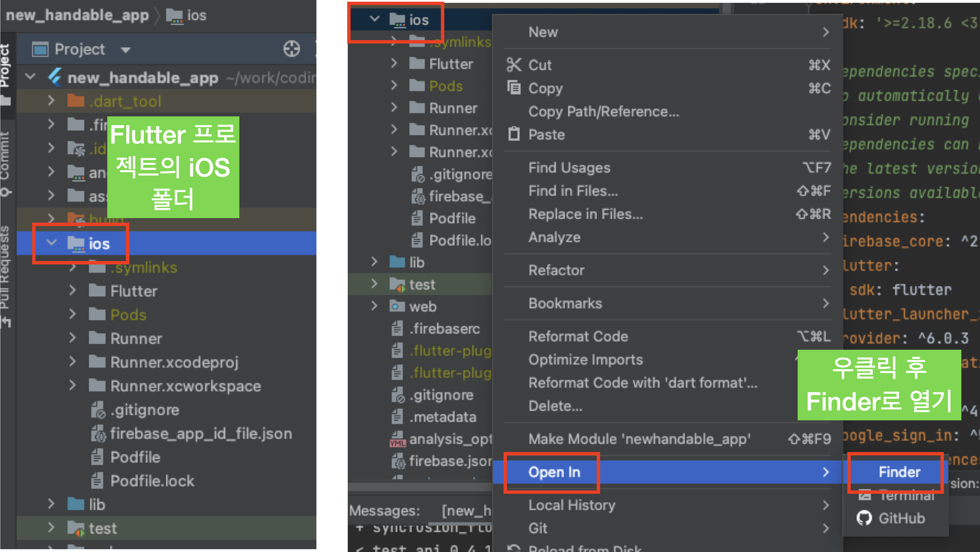Click the Paste clipboard icon
Screen dimensions: 980x552
coord(514,134)
